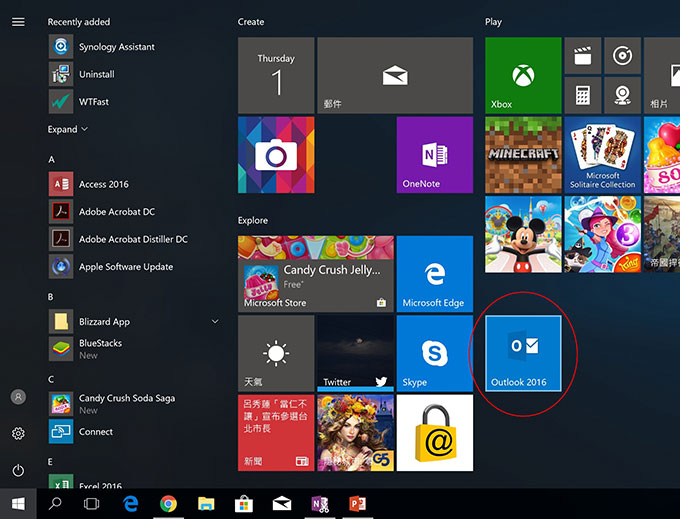Expand the Blizzard App folder chevron
Viewport: 680px width, 519px height.
pos(215,321)
